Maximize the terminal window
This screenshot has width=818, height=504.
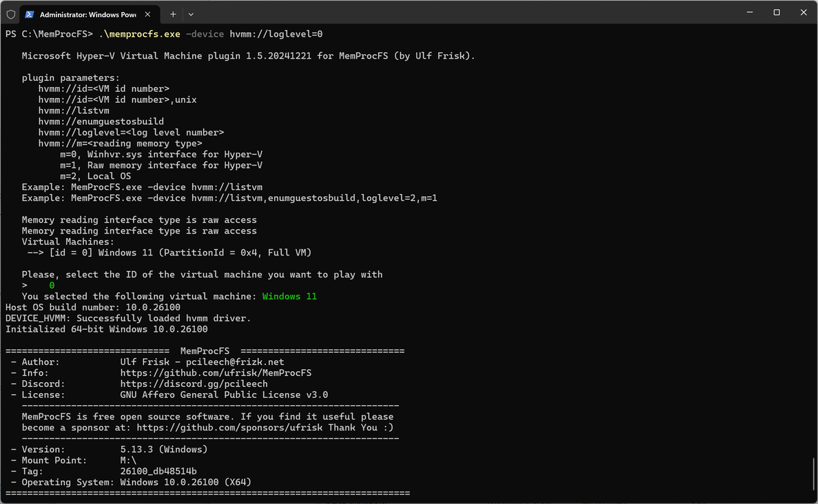(776, 12)
